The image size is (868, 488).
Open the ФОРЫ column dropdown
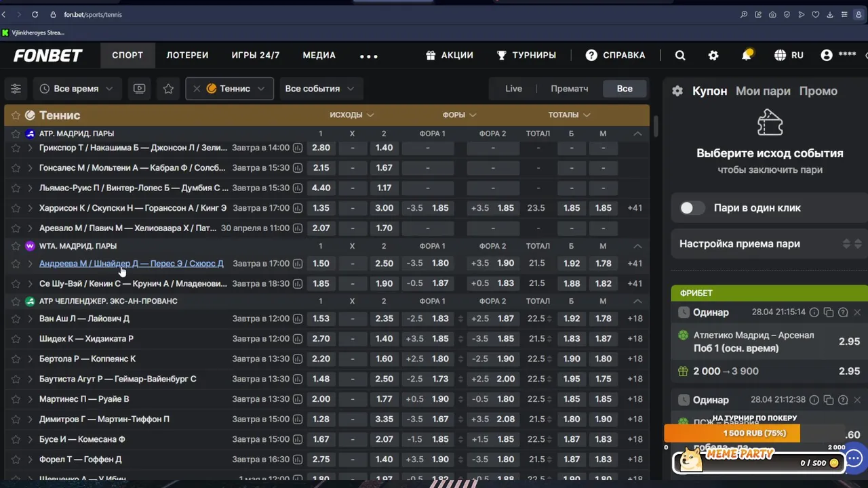(x=459, y=115)
